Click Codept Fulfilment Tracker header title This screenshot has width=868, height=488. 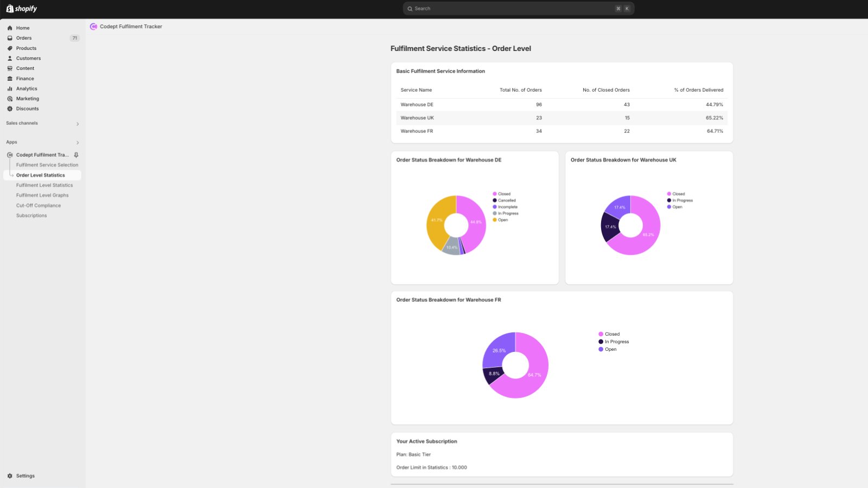131,27
